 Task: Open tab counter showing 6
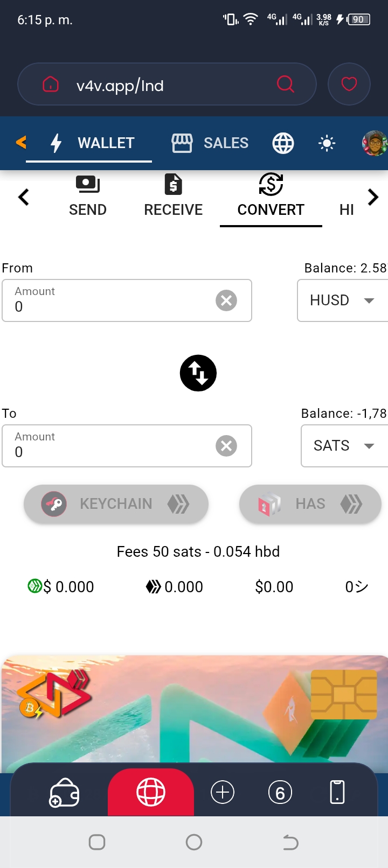280,793
